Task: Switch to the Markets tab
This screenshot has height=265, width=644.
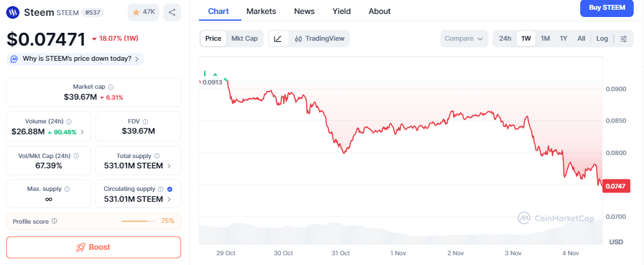Action: click(x=261, y=11)
